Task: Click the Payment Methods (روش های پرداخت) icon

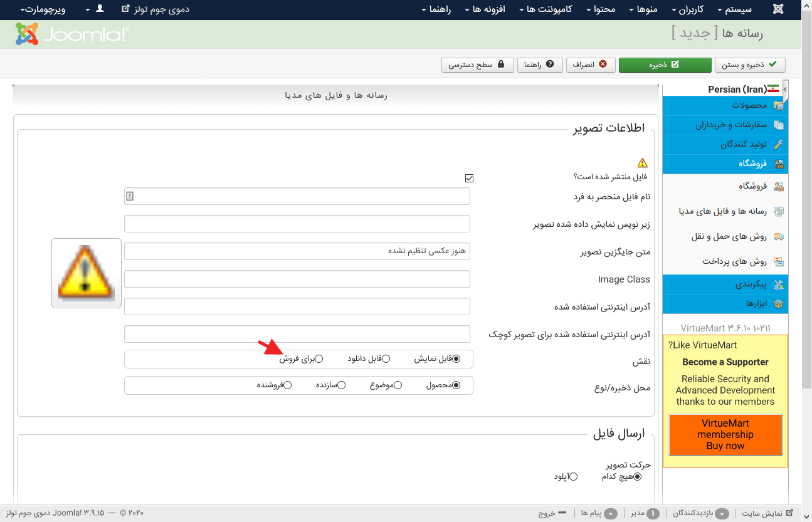Action: 778,262
